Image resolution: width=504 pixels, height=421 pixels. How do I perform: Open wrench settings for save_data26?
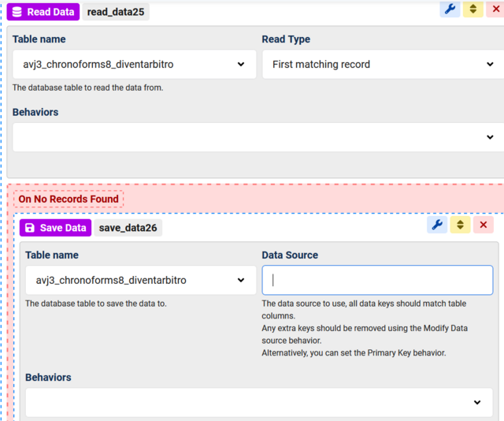coord(437,225)
